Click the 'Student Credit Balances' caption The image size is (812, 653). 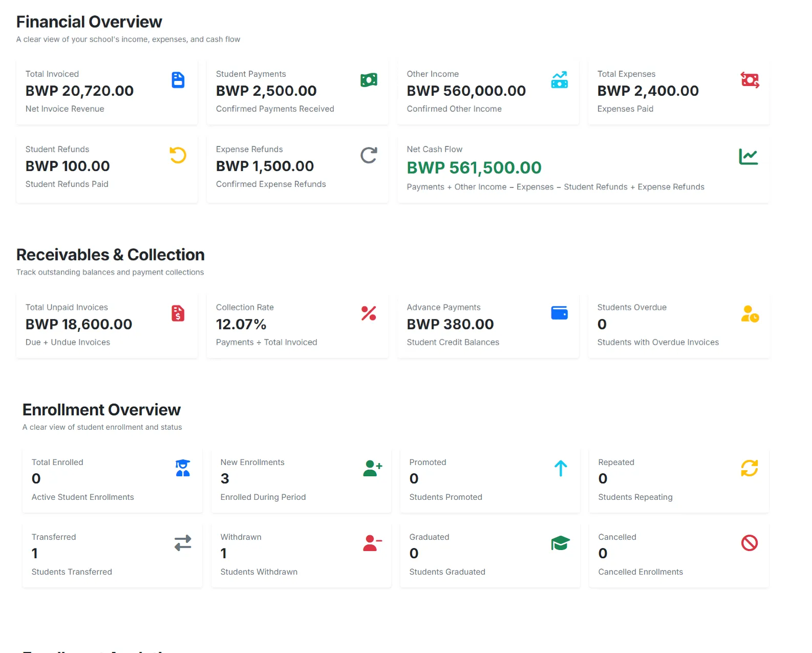(453, 342)
